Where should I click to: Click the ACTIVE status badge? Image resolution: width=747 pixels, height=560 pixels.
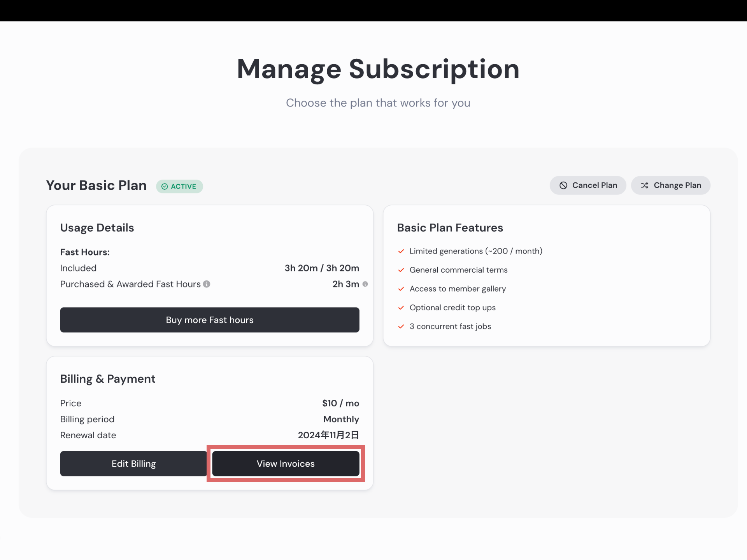click(x=179, y=186)
